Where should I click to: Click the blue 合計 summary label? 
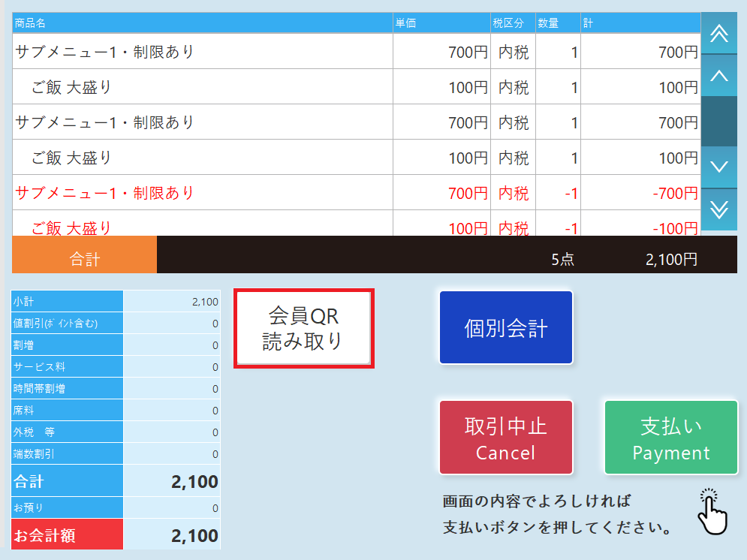pyautogui.click(x=67, y=481)
